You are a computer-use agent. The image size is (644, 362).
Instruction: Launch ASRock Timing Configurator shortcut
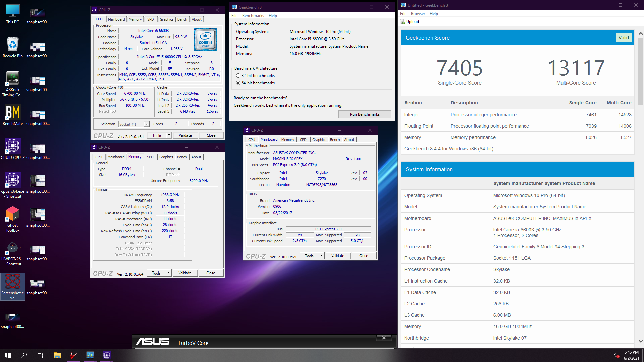click(13, 84)
